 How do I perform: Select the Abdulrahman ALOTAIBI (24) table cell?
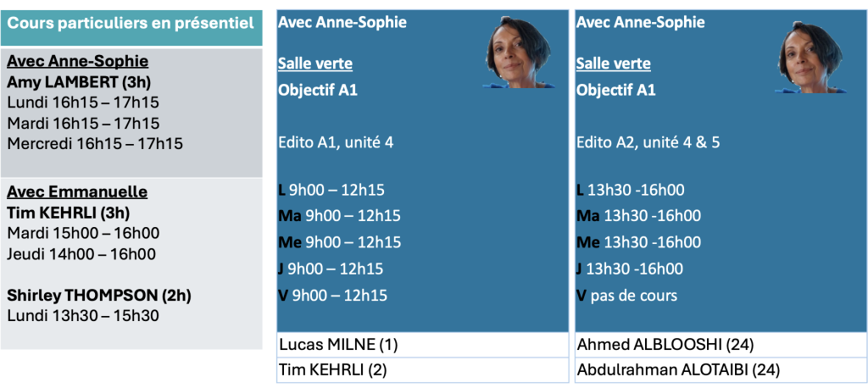point(719,369)
